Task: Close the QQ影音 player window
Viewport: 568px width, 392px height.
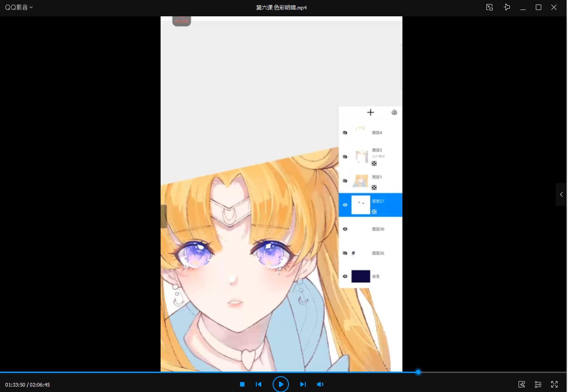Action: pos(554,7)
